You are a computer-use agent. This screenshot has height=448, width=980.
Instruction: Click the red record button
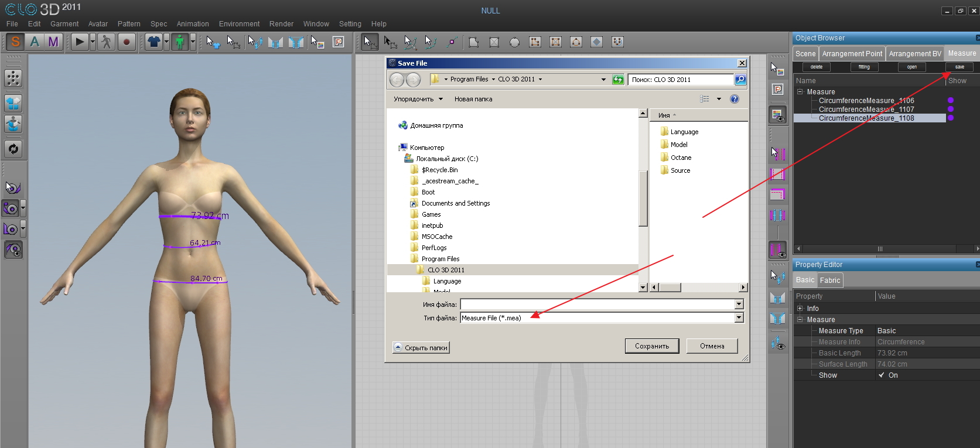pyautogui.click(x=127, y=42)
